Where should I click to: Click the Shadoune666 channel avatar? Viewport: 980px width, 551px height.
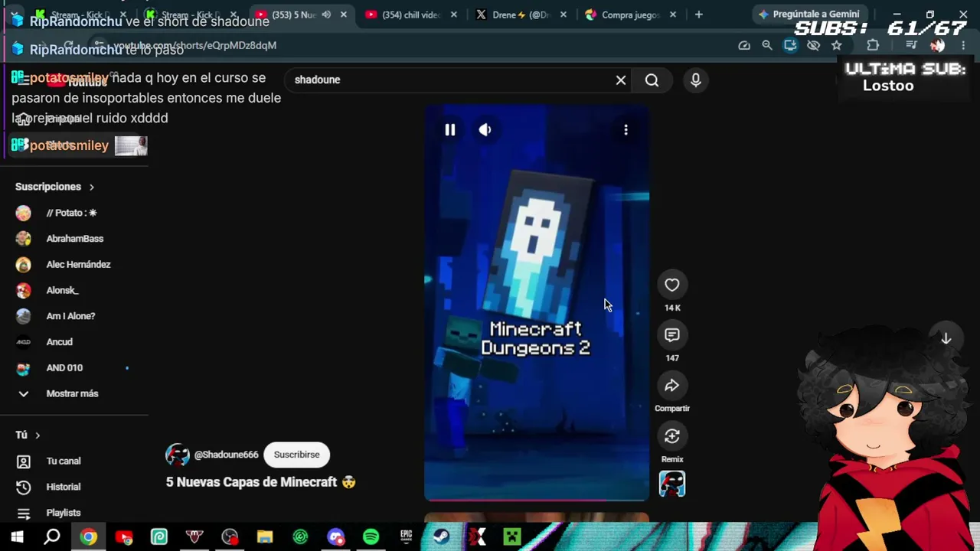(x=178, y=455)
